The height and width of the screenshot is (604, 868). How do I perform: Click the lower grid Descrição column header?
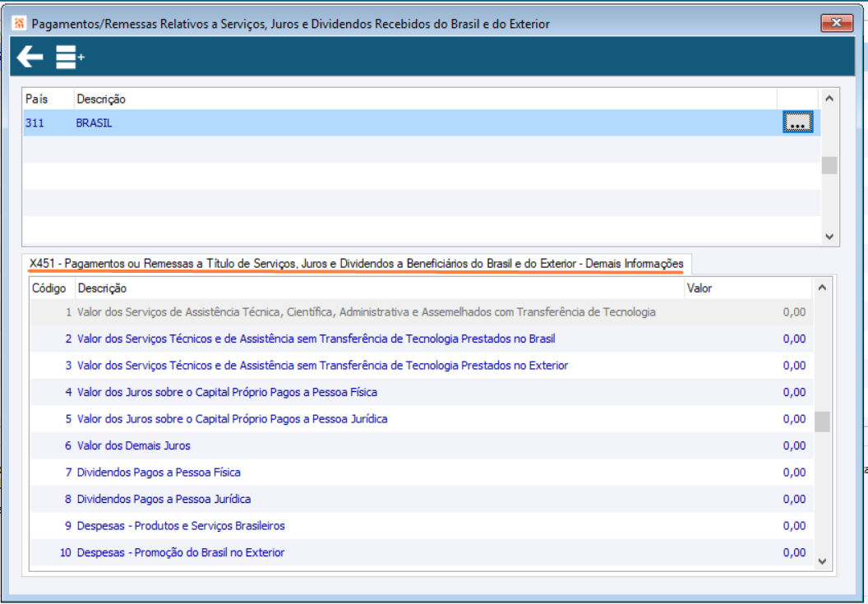tap(379, 288)
